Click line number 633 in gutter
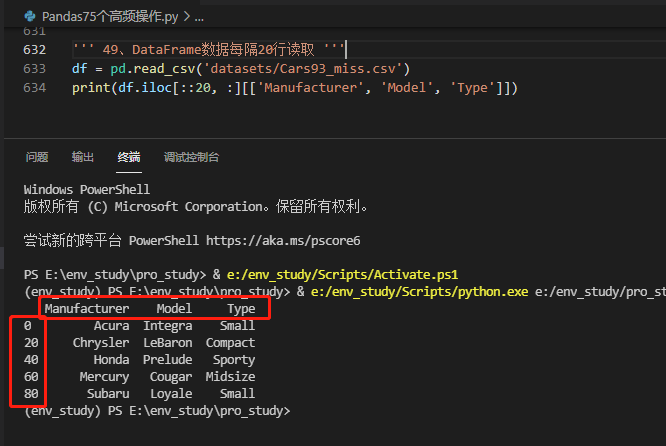Image resolution: width=666 pixels, height=446 pixels. point(34,69)
